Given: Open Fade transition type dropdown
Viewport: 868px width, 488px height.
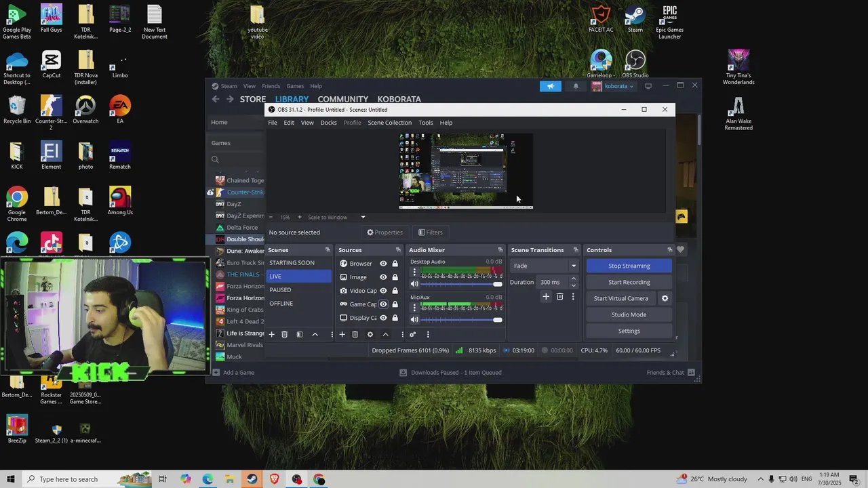Looking at the screenshot, I should click(x=545, y=266).
